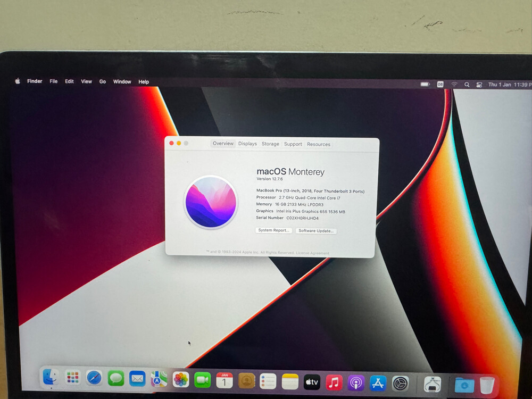
Task: Open Spotlight search magnifier
Action: [467, 85]
